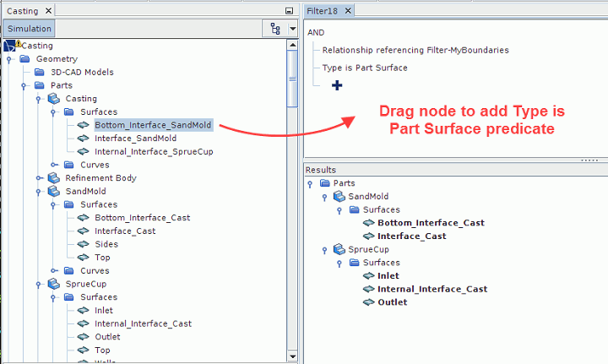Select Relationship referencing Filter-MyBoundaries predicate
608x364 pixels.
click(415, 50)
